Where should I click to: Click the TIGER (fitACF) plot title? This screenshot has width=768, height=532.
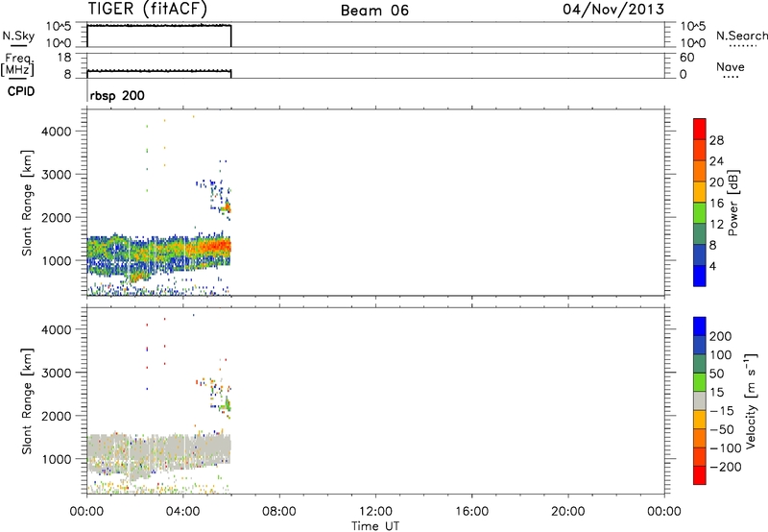click(148, 9)
